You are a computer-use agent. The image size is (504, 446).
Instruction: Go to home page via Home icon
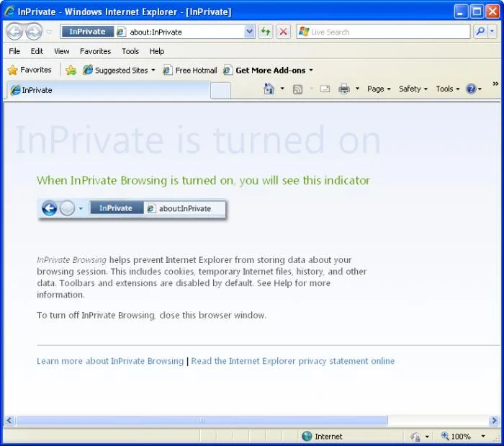[x=269, y=89]
